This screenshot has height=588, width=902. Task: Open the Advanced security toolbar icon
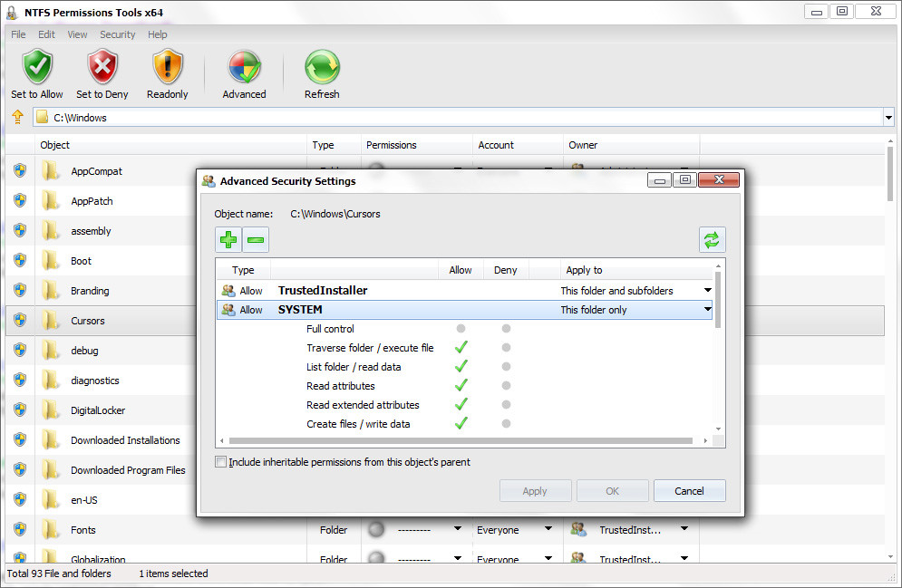coord(245,67)
